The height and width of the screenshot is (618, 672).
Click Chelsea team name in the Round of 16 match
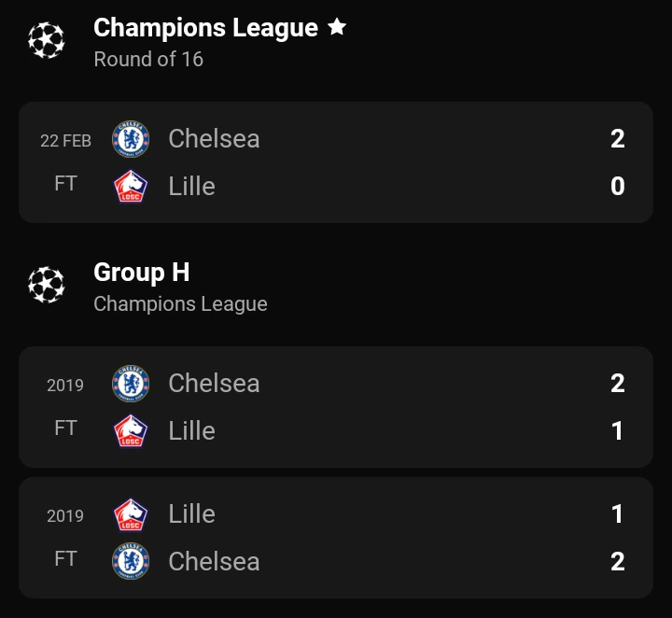214,139
